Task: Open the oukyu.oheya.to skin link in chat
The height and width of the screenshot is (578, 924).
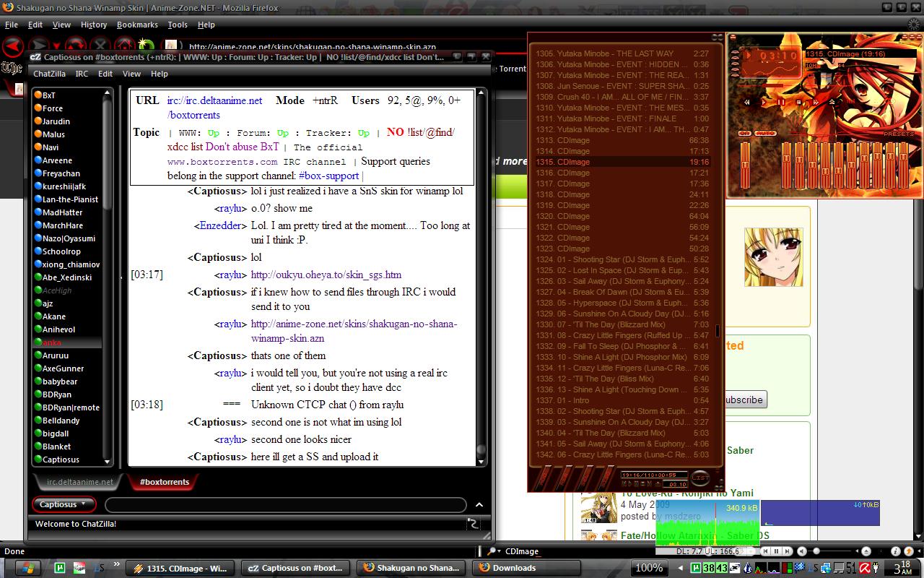Action: coord(326,275)
